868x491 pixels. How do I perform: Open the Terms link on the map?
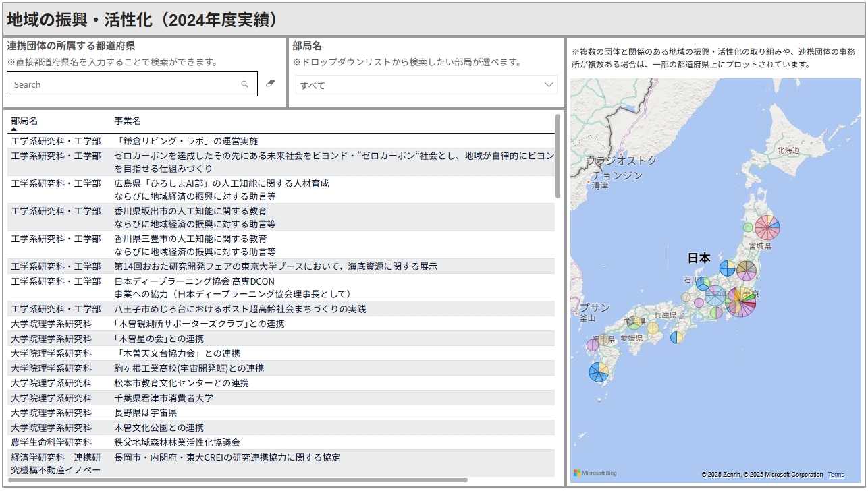point(836,475)
